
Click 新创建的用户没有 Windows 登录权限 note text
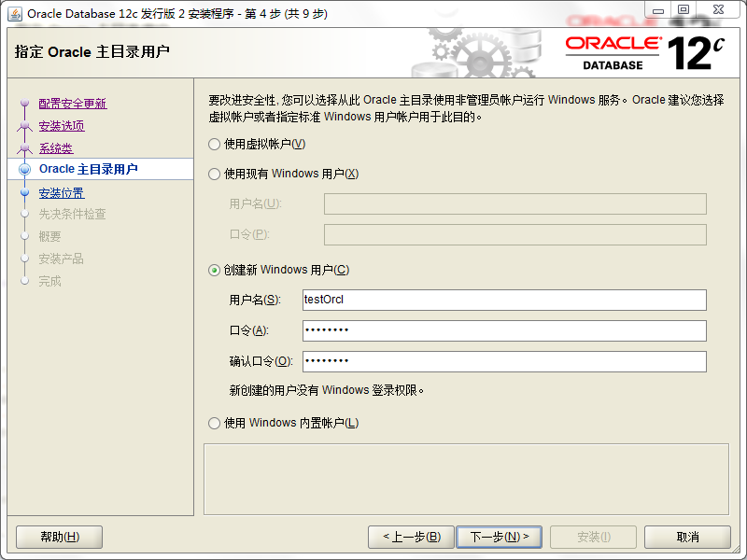pos(326,390)
